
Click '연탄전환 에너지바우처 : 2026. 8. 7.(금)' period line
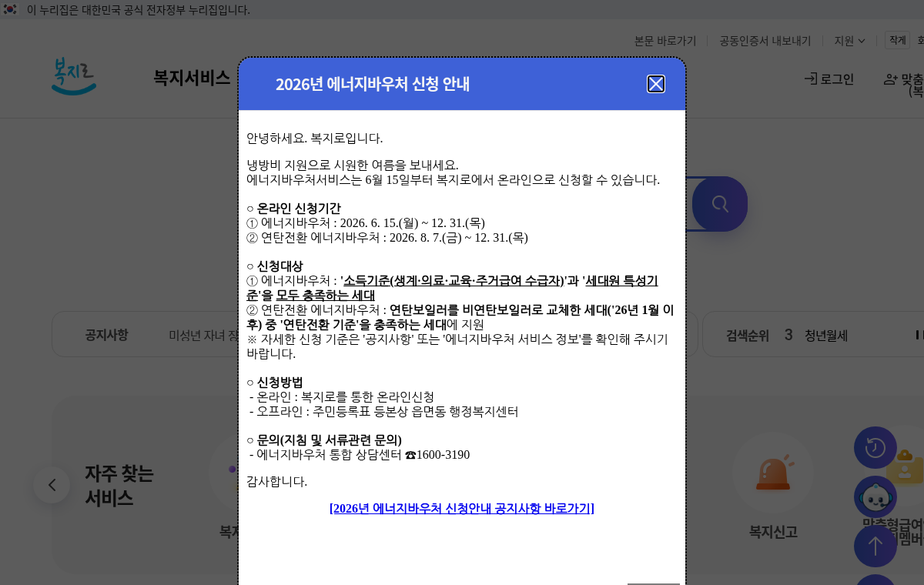coord(387,238)
